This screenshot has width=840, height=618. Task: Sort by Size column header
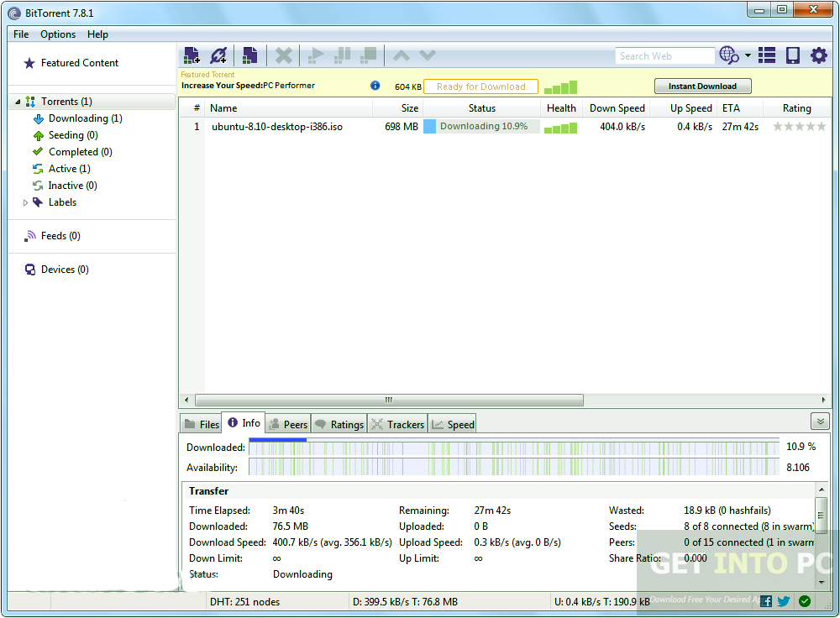397,108
